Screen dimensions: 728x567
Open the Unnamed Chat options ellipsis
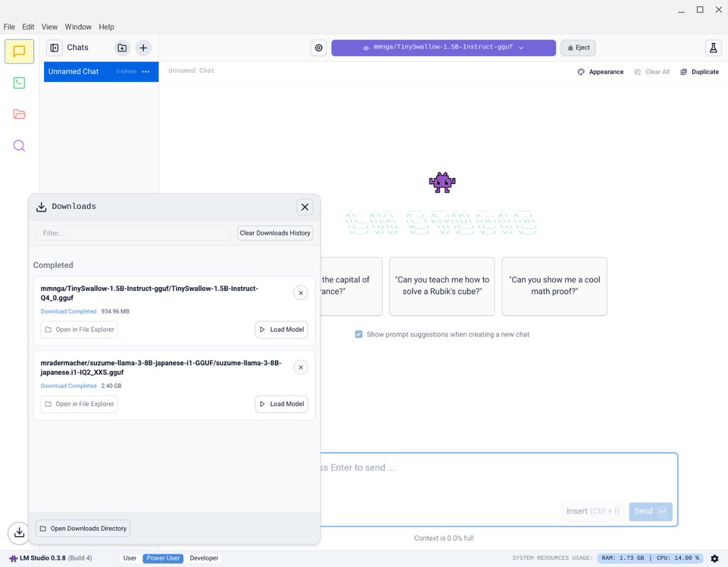[146, 72]
